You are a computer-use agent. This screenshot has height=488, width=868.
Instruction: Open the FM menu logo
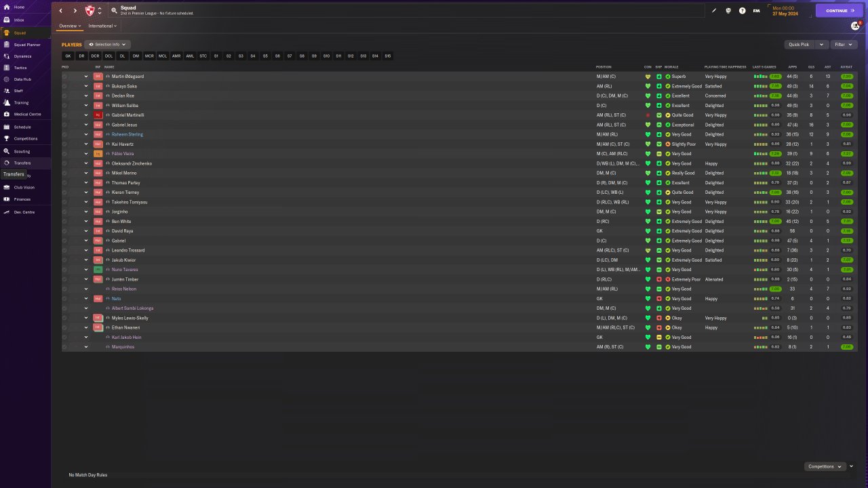(757, 11)
